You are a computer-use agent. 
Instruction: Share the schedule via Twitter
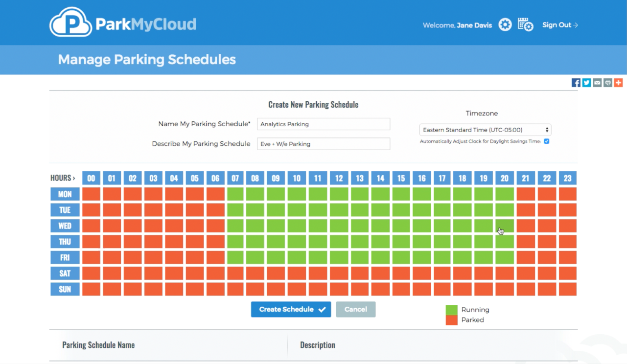click(586, 82)
